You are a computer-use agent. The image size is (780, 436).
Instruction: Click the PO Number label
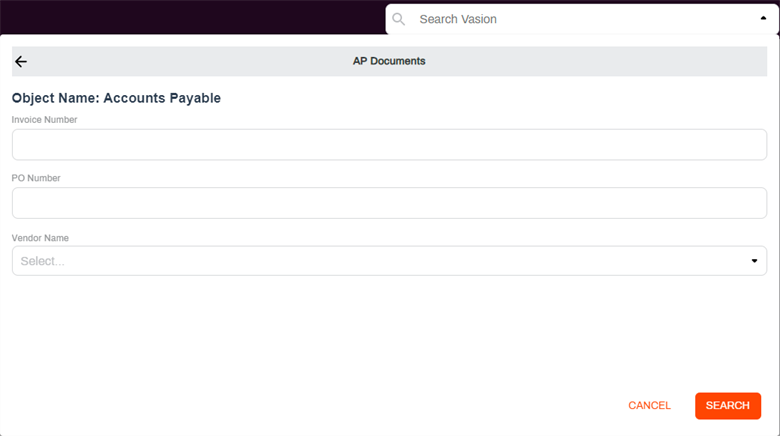click(36, 178)
